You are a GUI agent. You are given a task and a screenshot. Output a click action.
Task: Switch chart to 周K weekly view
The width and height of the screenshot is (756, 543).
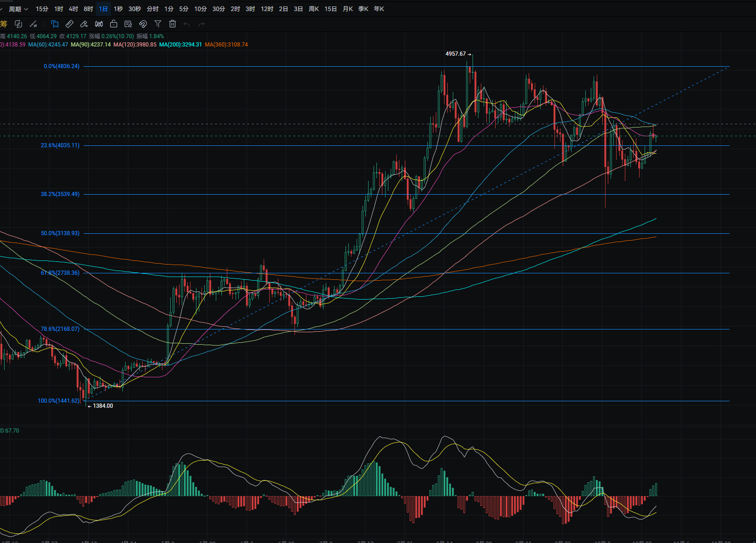click(314, 9)
